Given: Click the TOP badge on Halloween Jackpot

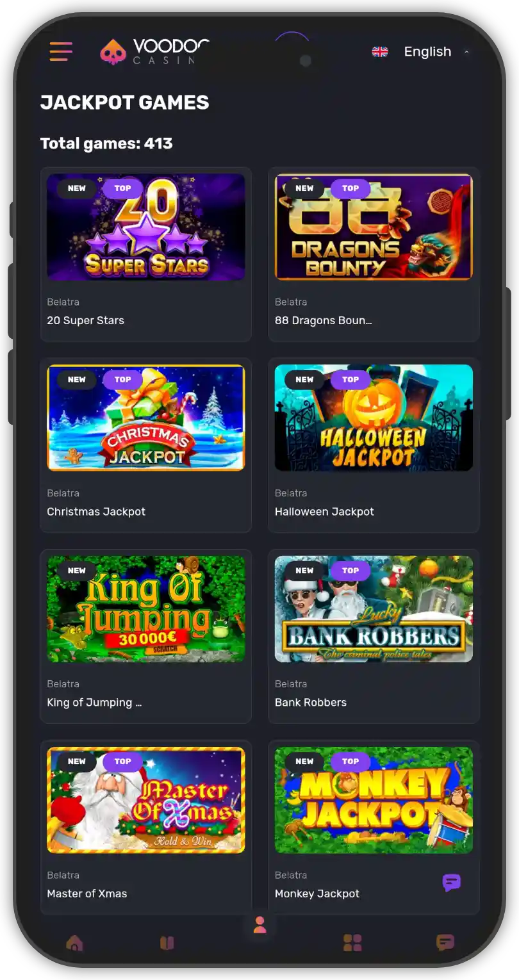Looking at the screenshot, I should 350,379.
